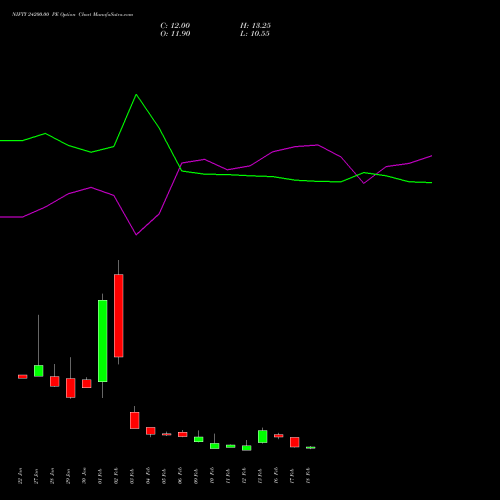This screenshot has width=500, height=500.
Task: Click the 22 Jan date label
Action: click(20, 476)
